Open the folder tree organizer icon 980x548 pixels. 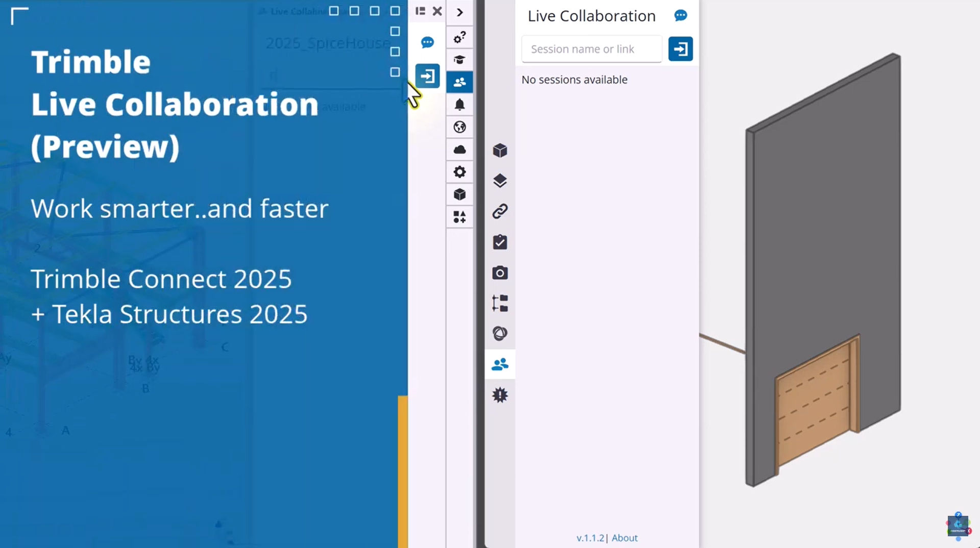click(x=500, y=303)
